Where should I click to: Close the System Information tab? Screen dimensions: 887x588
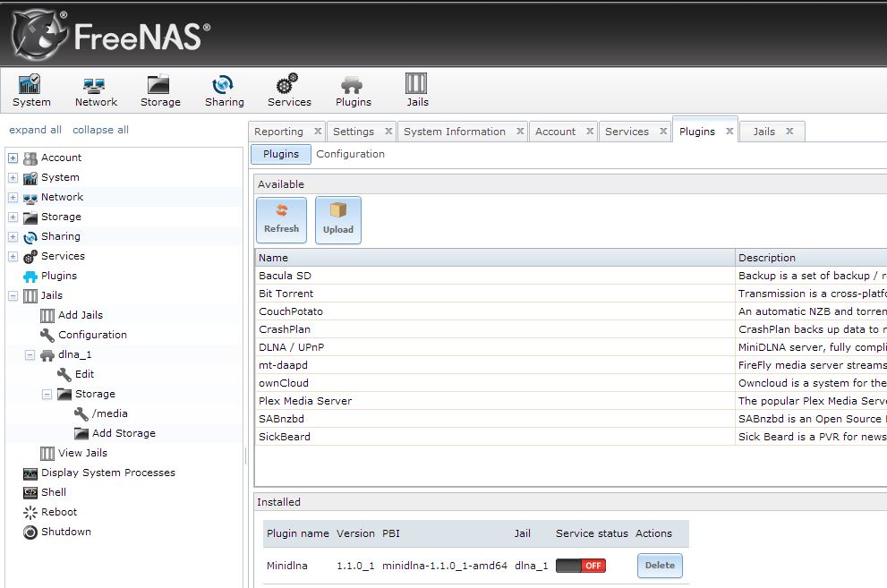click(520, 132)
